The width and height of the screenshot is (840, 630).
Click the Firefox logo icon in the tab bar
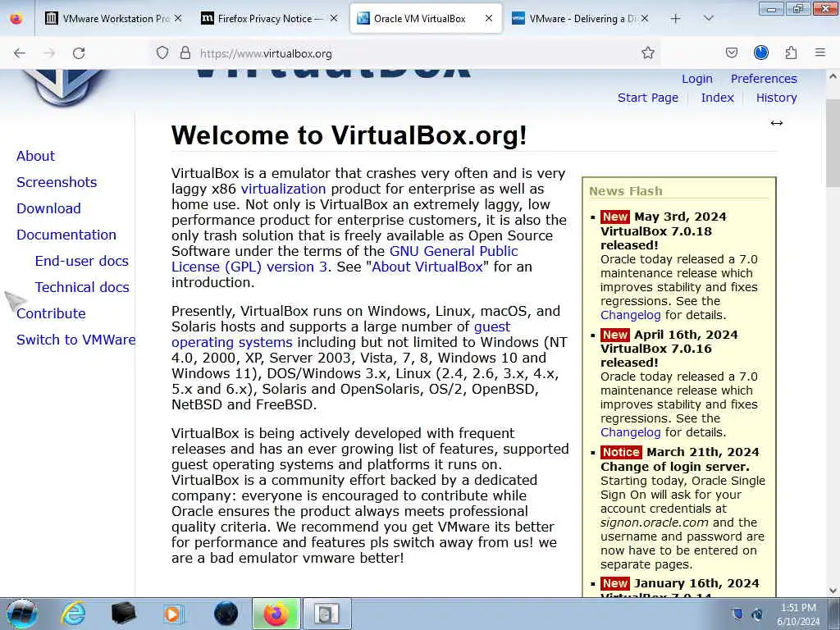[x=16, y=19]
